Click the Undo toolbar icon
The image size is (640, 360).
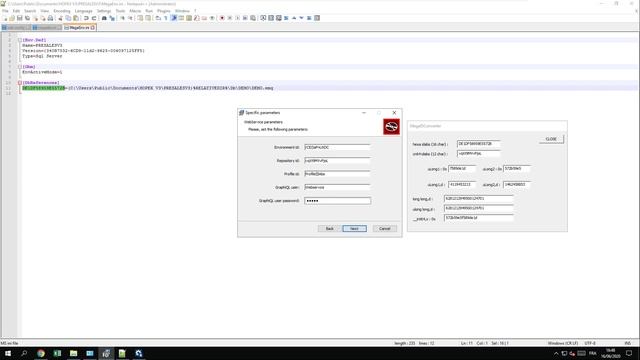point(86,18)
